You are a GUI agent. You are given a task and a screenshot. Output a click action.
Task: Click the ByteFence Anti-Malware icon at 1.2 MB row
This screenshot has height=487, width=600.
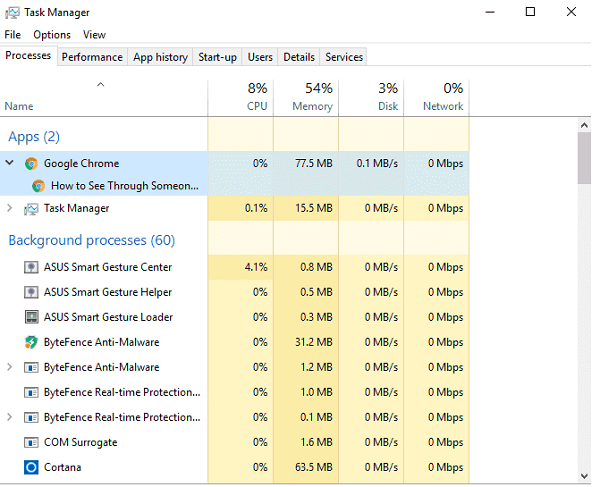click(31, 368)
